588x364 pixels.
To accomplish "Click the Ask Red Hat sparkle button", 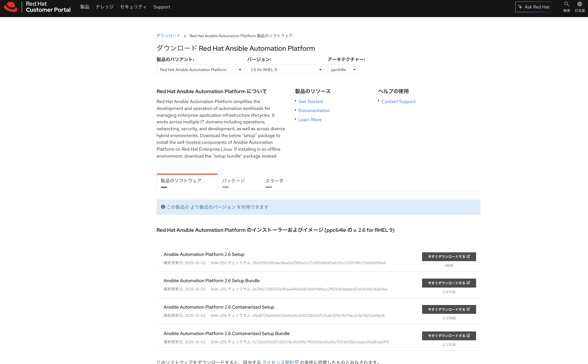I will 533,7.
